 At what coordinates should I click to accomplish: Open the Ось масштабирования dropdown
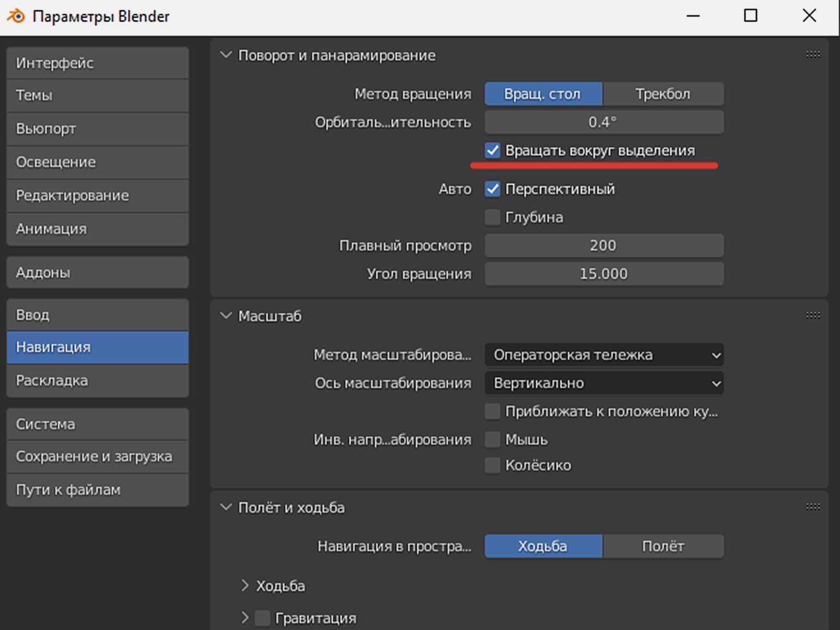tap(604, 383)
